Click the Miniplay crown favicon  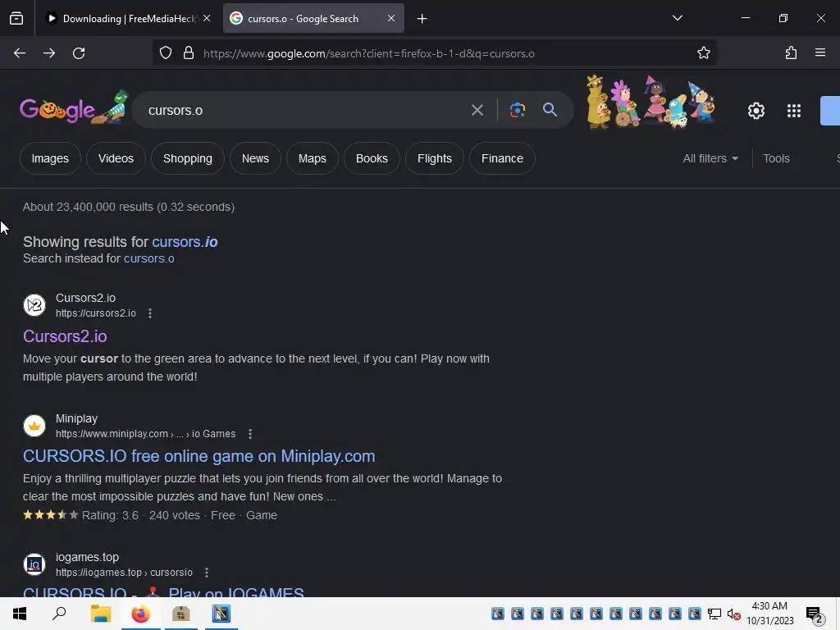pyautogui.click(x=34, y=426)
